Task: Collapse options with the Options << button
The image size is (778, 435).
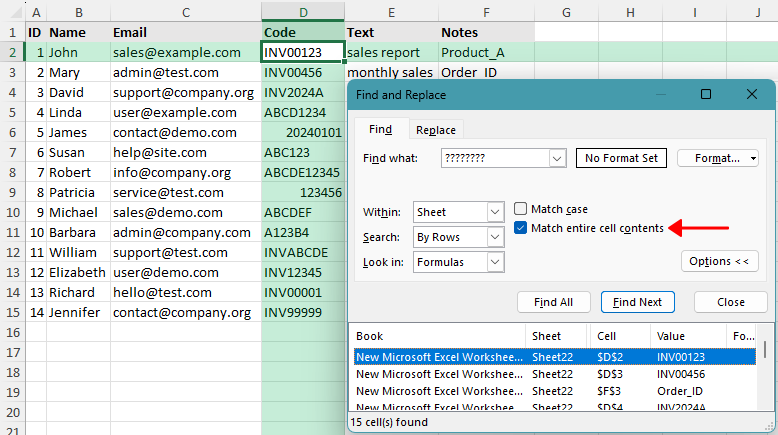Action: (719, 261)
